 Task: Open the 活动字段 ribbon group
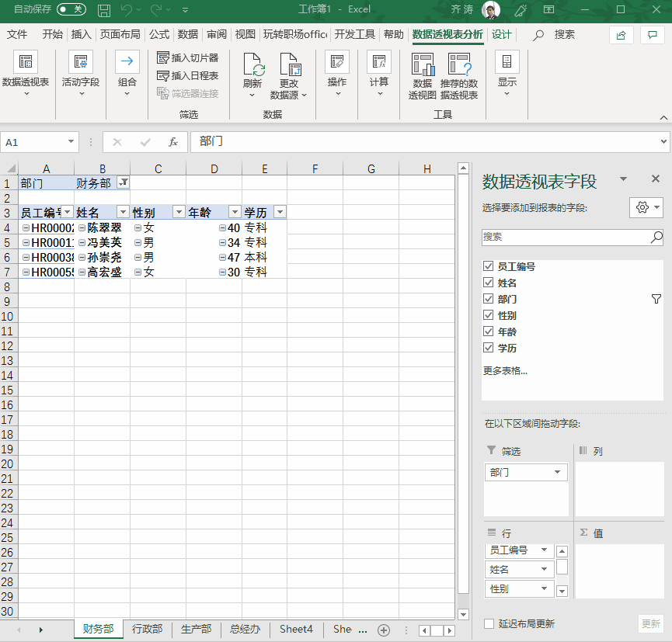81,74
